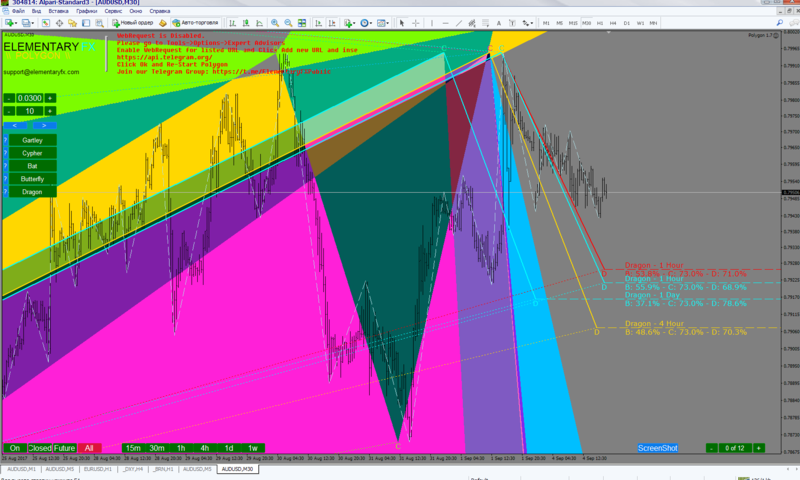
Task: Open the Market Watch window icon
Action: [46, 23]
